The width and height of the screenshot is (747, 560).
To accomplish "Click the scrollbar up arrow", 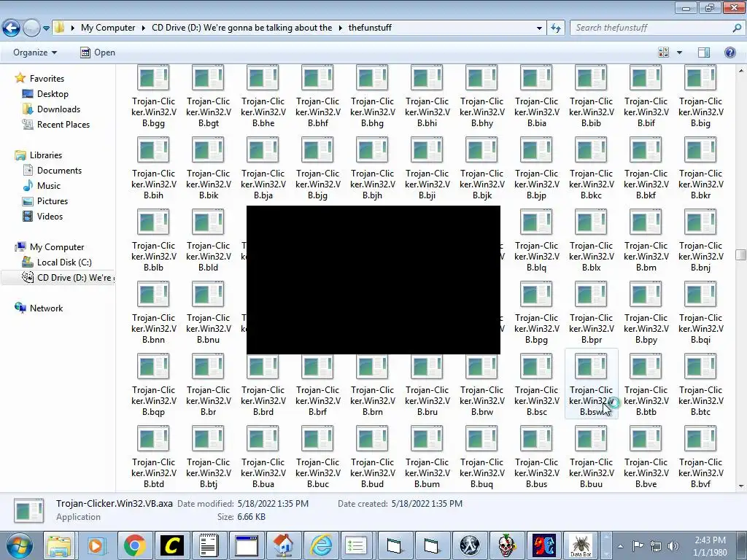I will click(x=741, y=70).
